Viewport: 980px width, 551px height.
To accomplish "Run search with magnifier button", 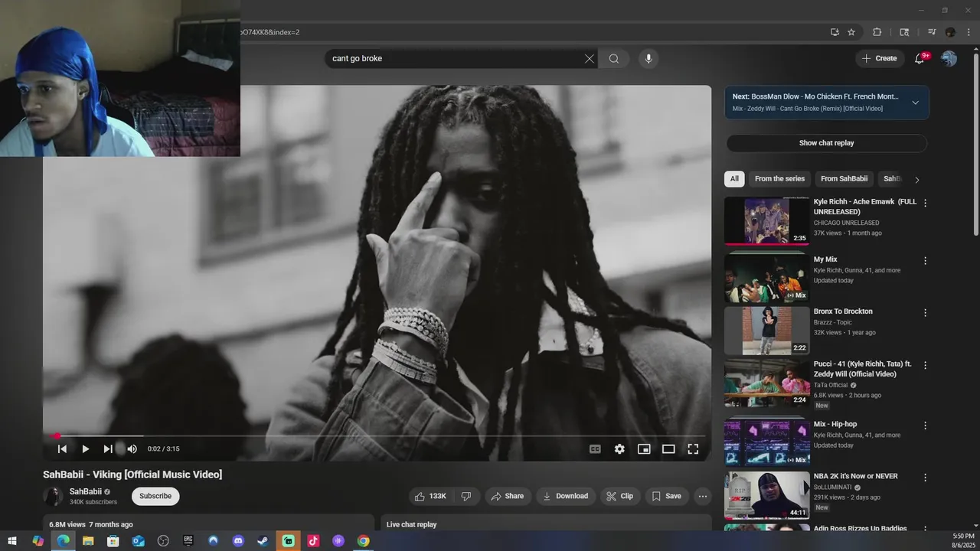I will click(x=614, y=59).
